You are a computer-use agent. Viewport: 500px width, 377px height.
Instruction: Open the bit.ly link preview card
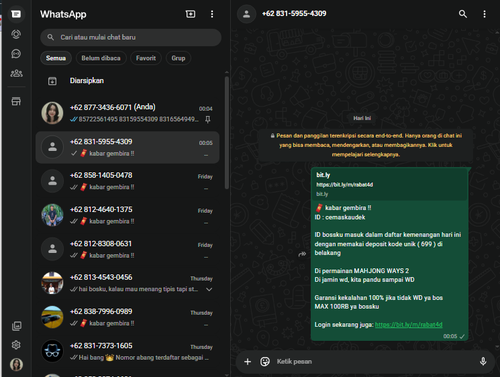(389, 184)
